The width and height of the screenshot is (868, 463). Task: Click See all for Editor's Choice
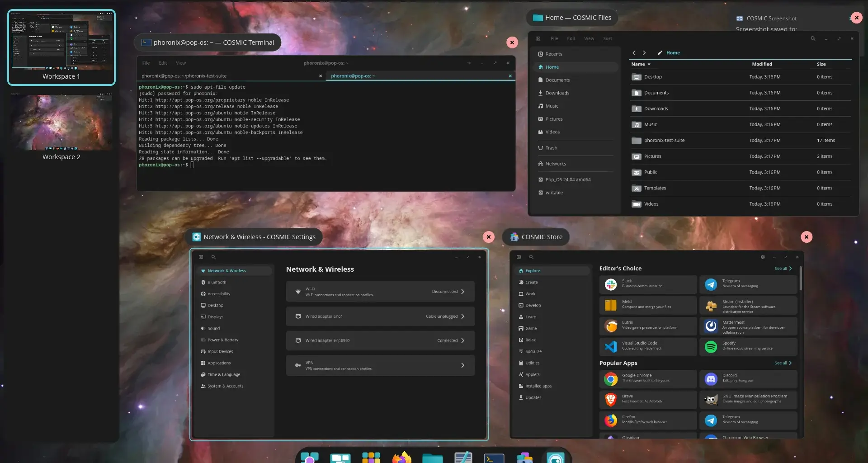click(782, 268)
